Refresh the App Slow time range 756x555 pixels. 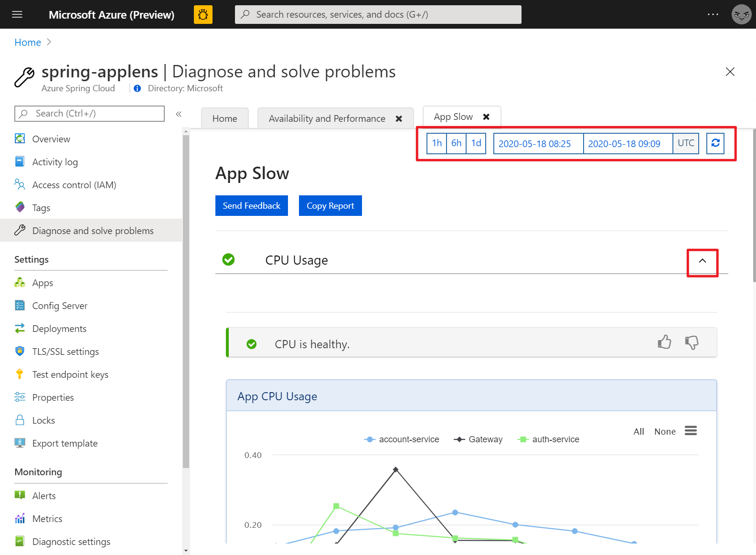click(715, 143)
